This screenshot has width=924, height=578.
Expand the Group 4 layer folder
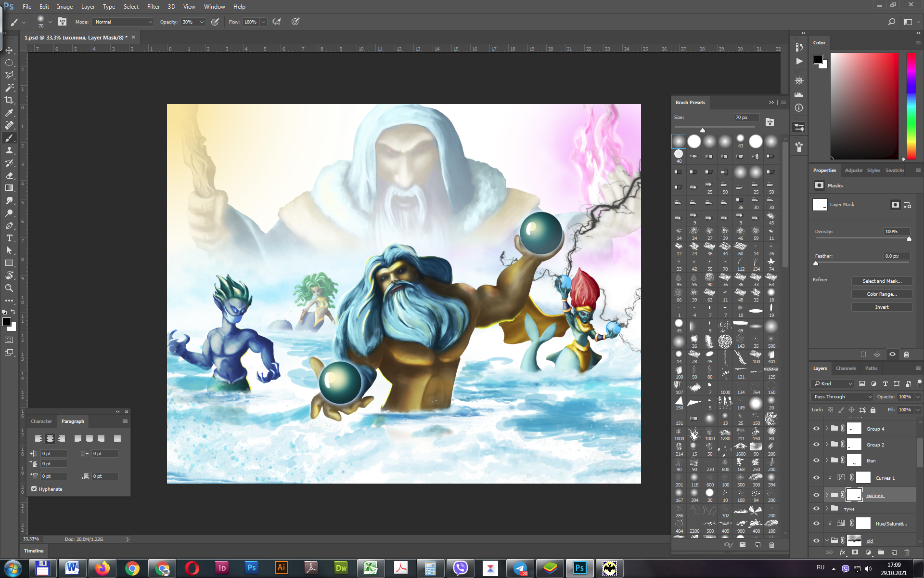coord(827,429)
